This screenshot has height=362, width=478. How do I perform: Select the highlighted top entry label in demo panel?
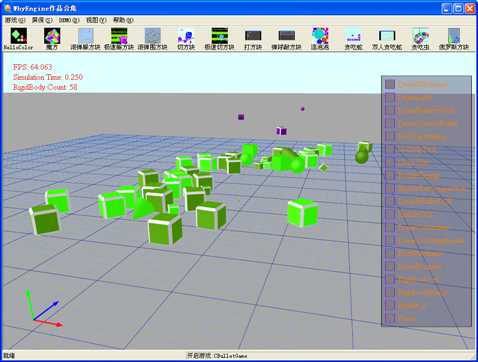point(423,85)
